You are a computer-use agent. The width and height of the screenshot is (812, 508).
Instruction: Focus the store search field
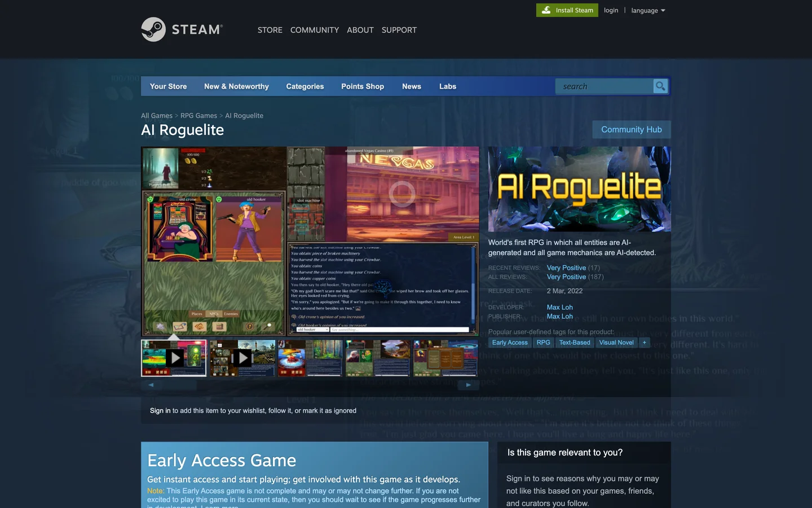pos(604,86)
